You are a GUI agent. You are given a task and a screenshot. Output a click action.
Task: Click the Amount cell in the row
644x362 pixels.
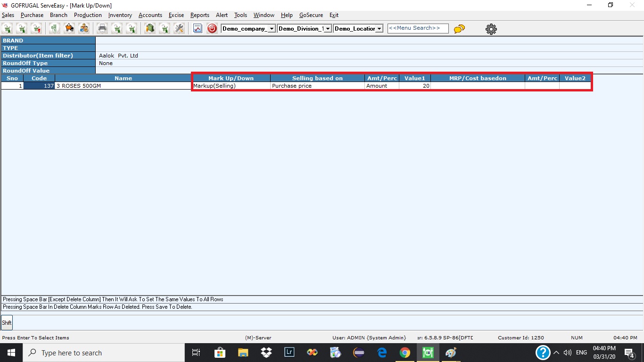coord(382,86)
